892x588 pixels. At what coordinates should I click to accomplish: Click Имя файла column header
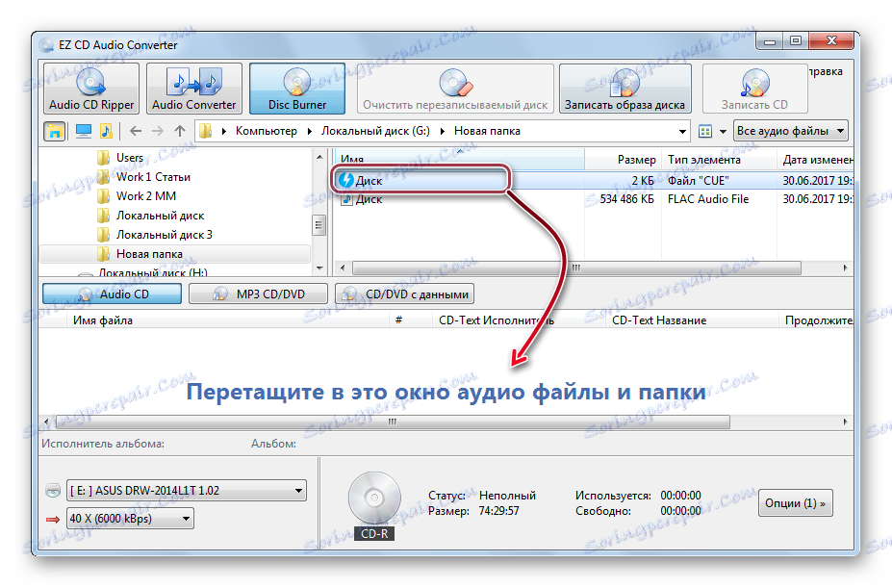point(227,320)
